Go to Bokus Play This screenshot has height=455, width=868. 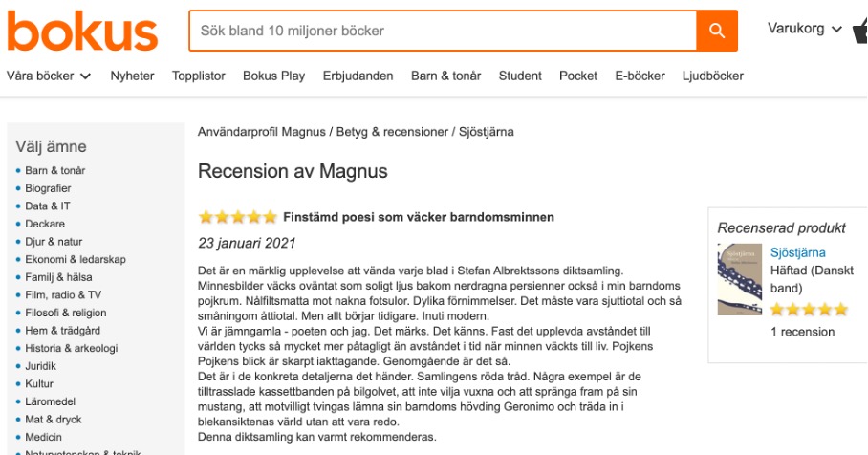pos(273,76)
